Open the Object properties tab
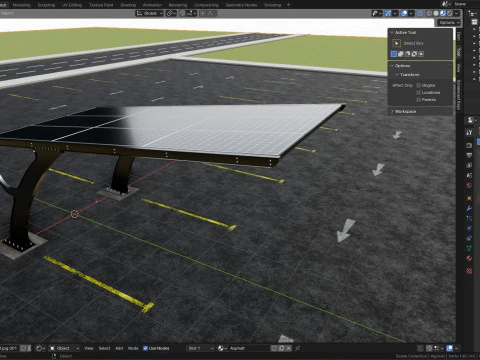The image size is (480, 360). tap(469, 198)
